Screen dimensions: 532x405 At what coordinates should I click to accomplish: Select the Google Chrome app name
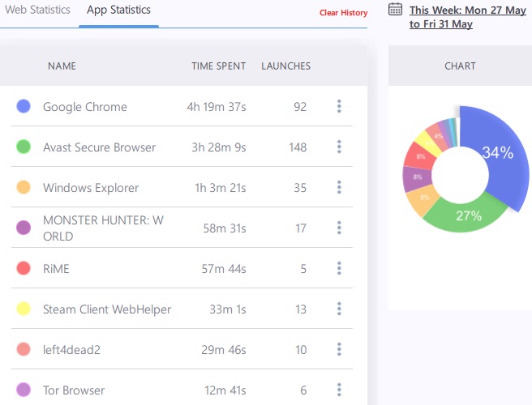pos(85,107)
